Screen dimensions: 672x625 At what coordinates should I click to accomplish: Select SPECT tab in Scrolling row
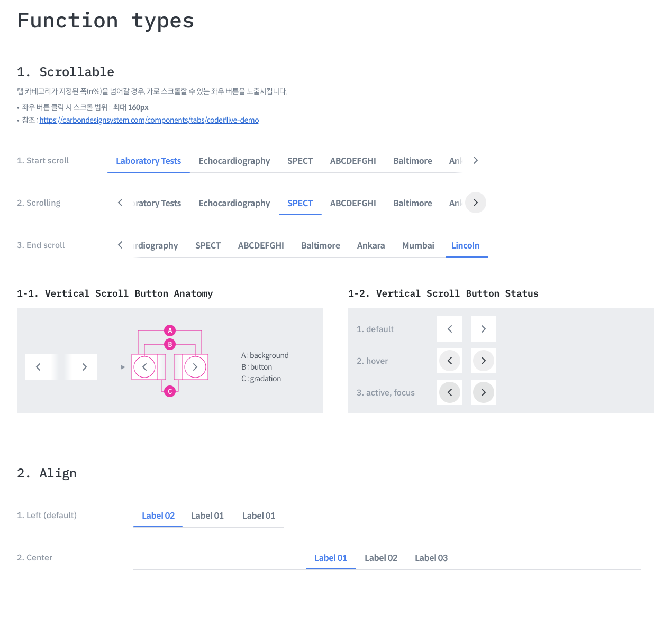pos(300,203)
